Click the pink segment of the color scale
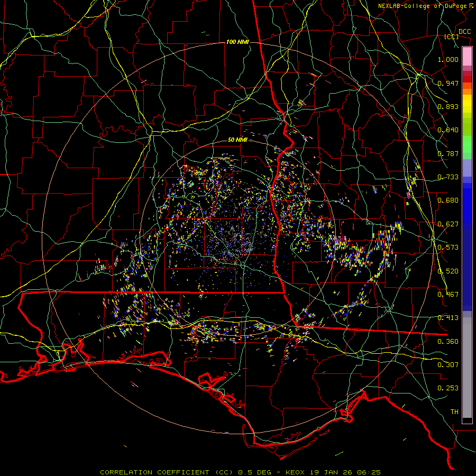This screenshot has width=476, height=476. click(467, 57)
